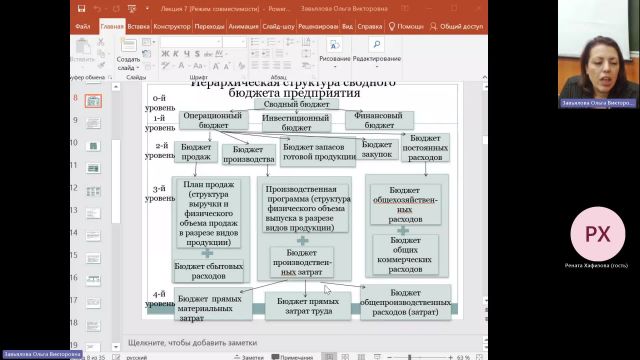Save the presentation using the floppy icon
The width and height of the screenshot is (640, 360).
coord(82,8)
